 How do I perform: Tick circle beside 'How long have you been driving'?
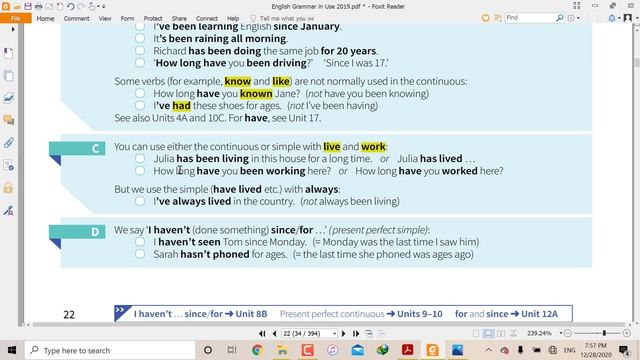point(140,63)
